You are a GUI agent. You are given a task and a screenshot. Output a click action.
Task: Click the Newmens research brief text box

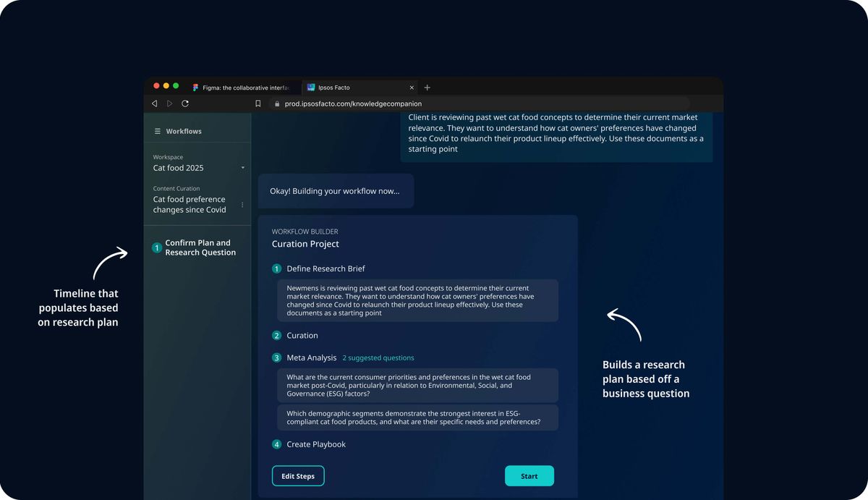(x=418, y=300)
